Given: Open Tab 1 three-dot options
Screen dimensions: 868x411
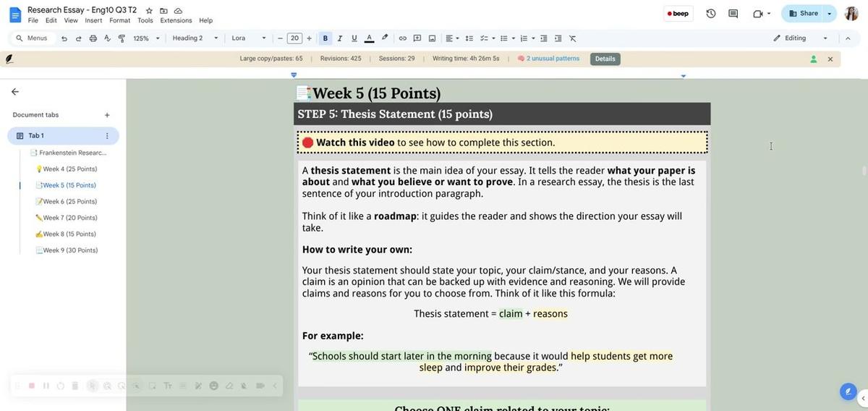Looking at the screenshot, I should tap(107, 136).
